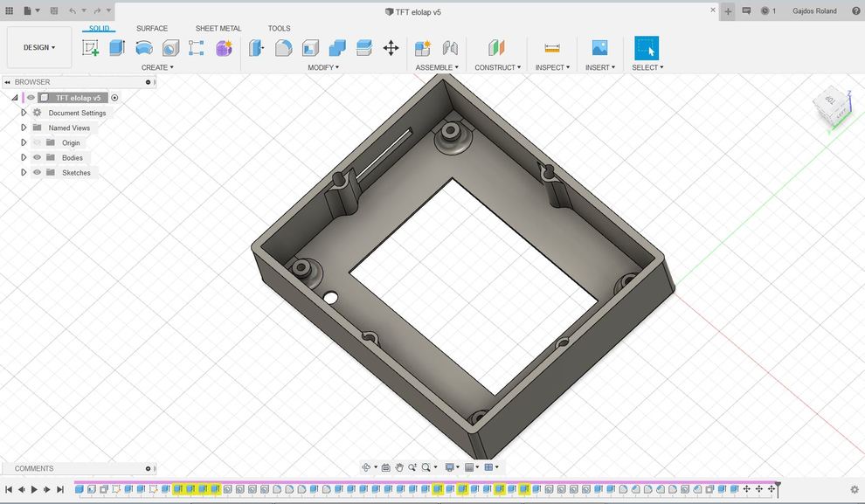This screenshot has height=504, width=865.
Task: Click the Measure icon in Inspect
Action: click(x=552, y=48)
